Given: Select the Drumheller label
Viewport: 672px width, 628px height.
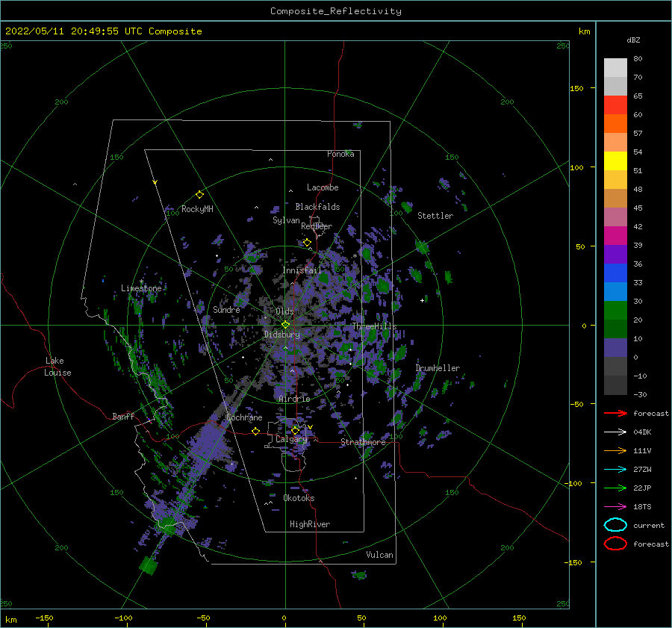Looking at the screenshot, I should pos(438,368).
